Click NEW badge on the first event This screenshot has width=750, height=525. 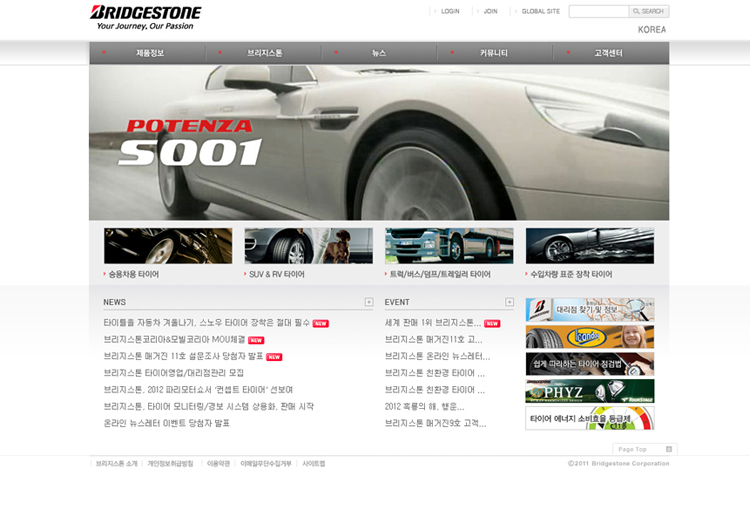[492, 324]
